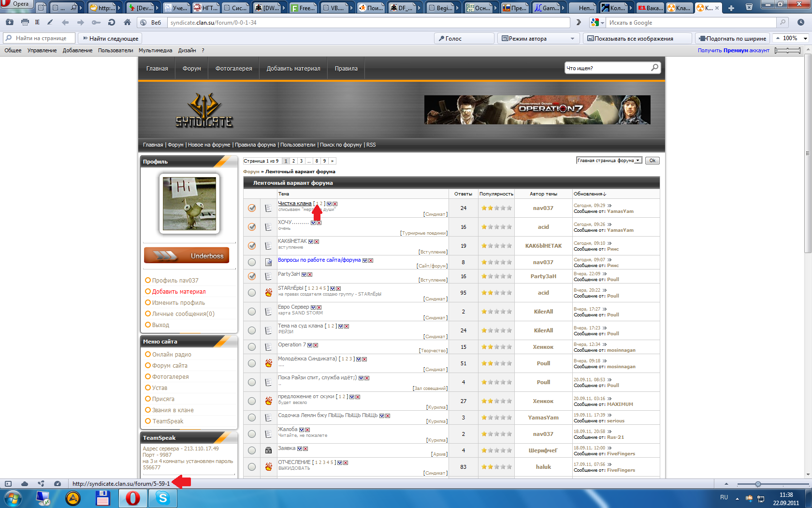The width and height of the screenshot is (812, 508).
Task: Select the checkbox of the Жалоба topic
Action: 251,433
